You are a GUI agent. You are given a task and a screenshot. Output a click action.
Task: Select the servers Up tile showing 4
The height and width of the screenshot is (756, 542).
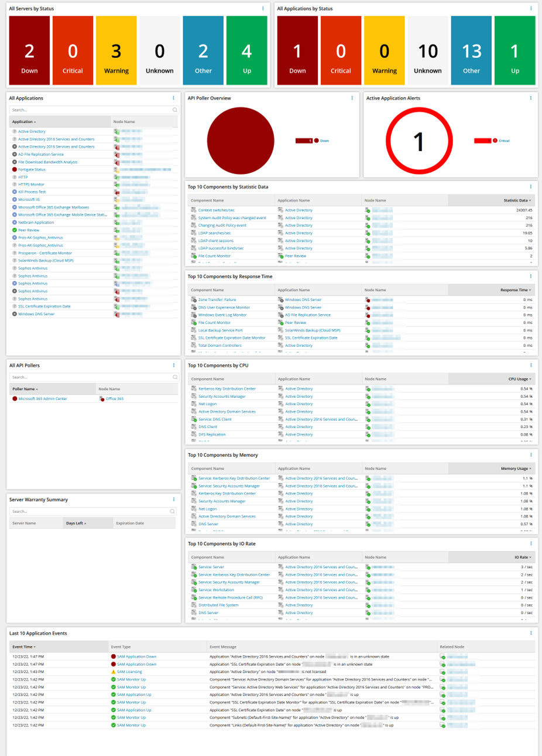(x=247, y=51)
